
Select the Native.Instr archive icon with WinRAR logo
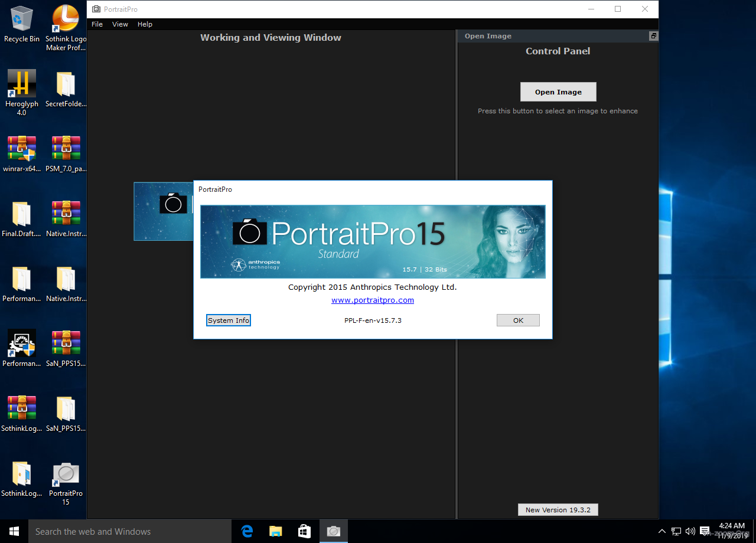click(66, 220)
